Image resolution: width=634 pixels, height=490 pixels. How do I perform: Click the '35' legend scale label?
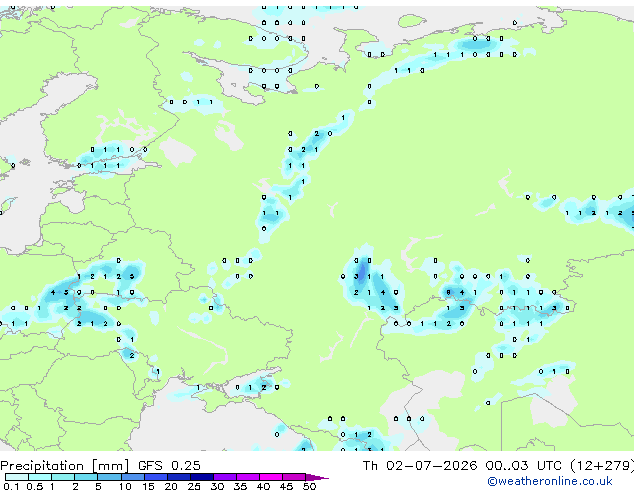click(x=240, y=486)
